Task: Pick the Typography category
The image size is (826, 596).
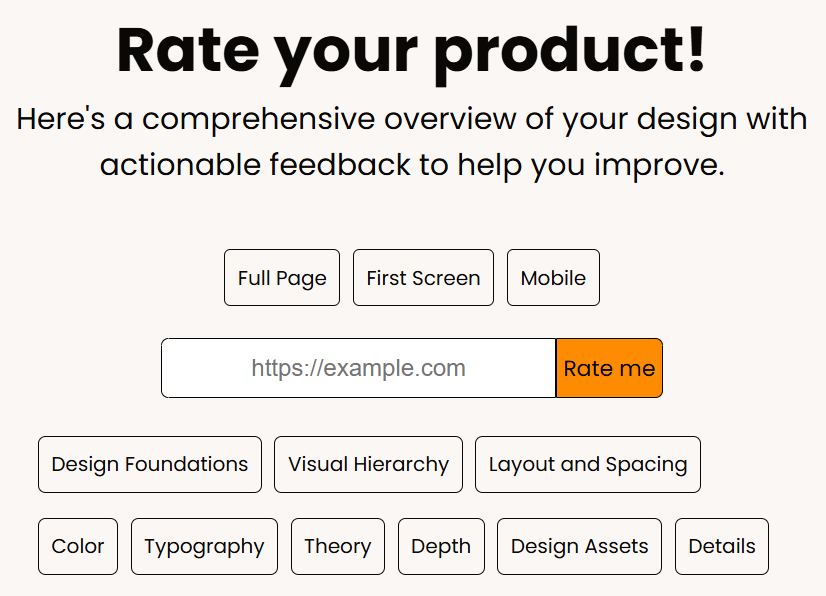Action: (204, 546)
